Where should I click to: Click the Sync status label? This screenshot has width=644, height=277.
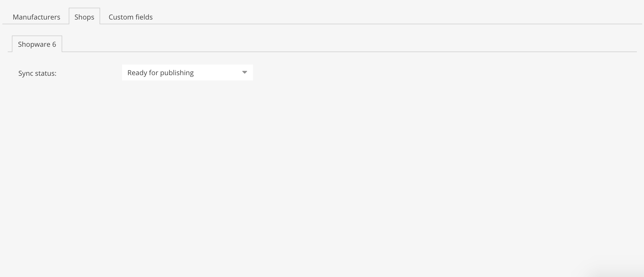click(x=37, y=73)
